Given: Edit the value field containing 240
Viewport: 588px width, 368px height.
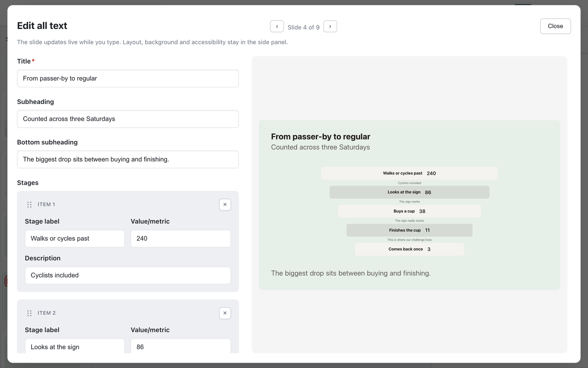Looking at the screenshot, I should tap(181, 239).
